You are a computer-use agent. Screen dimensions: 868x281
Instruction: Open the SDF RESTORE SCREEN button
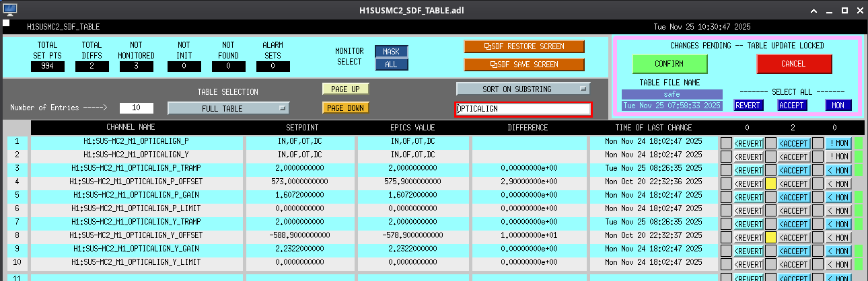(524, 46)
